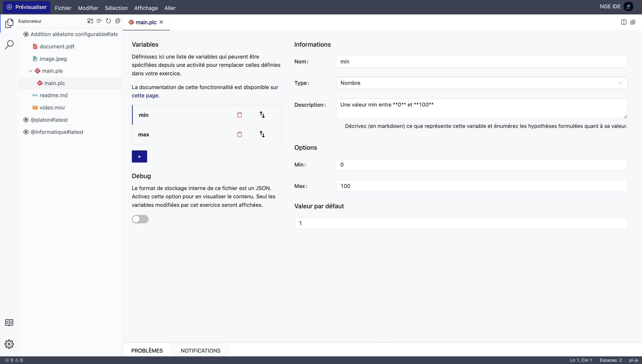Click the search icon in the explorer panel

tap(9, 45)
